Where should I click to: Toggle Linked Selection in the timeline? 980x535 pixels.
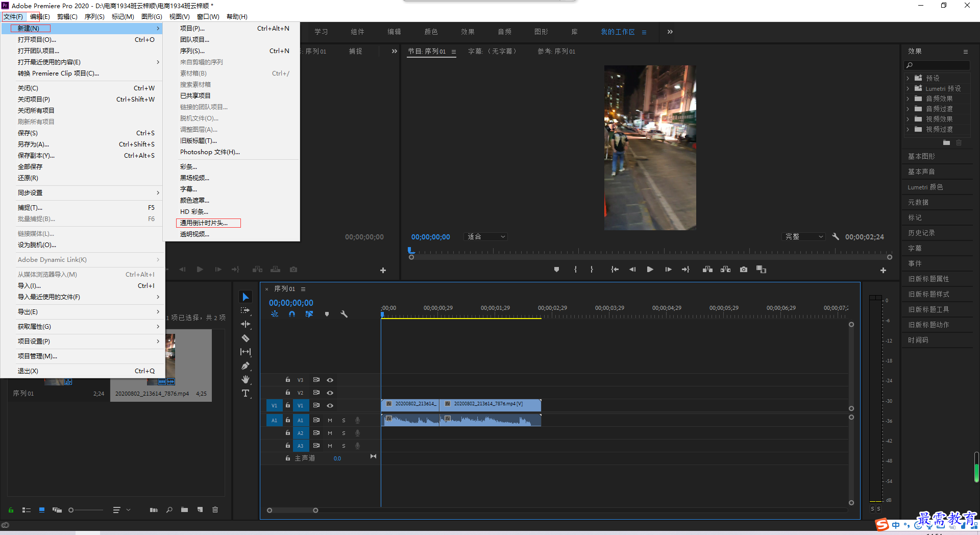click(309, 314)
